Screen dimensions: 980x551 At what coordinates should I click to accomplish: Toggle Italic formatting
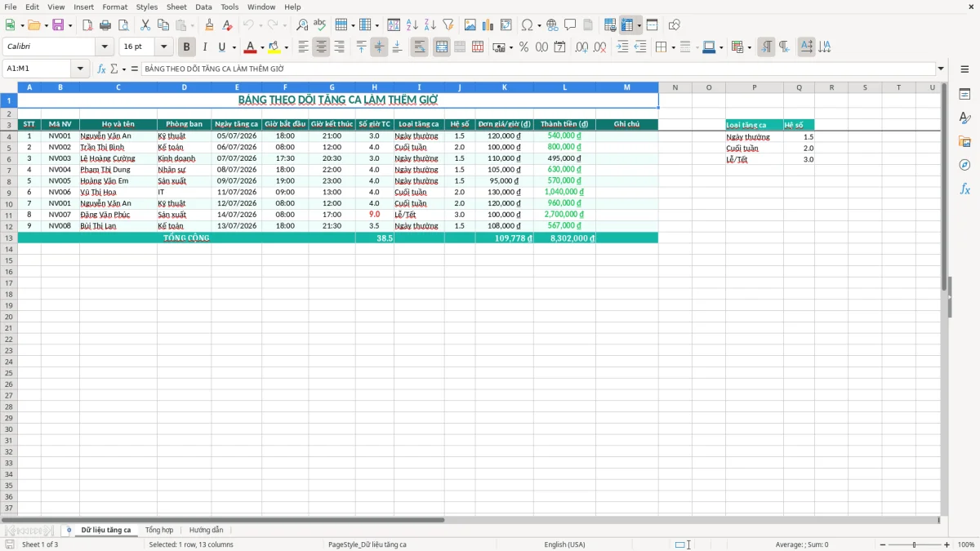pyautogui.click(x=205, y=47)
